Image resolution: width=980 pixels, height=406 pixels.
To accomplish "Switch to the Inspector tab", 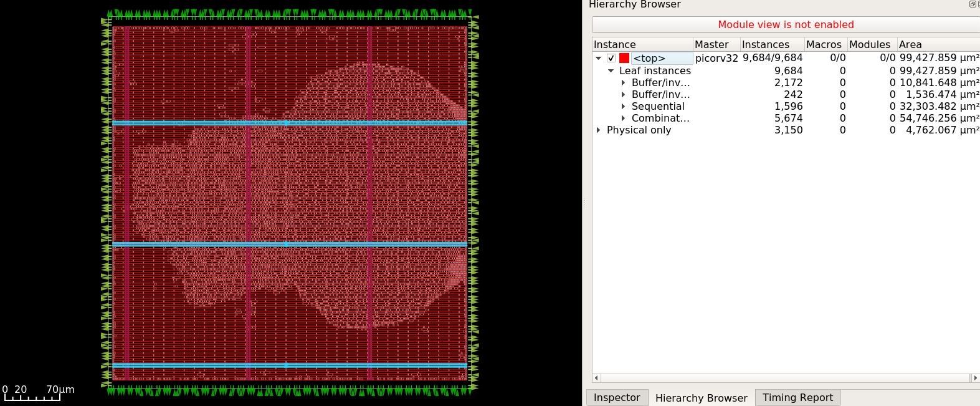I will [x=617, y=397].
